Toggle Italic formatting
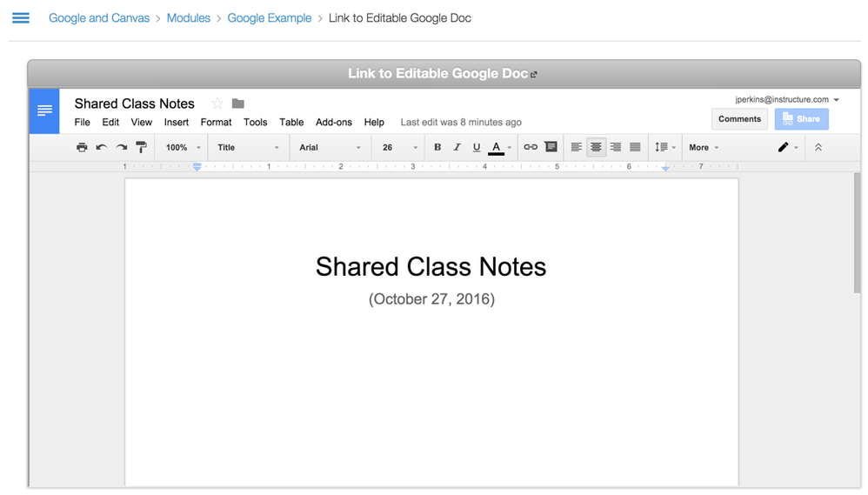Viewport: 868px width, 495px height. 457,147
